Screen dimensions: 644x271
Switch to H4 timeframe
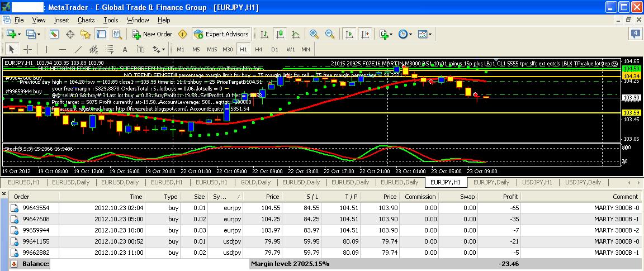pyautogui.click(x=259, y=49)
